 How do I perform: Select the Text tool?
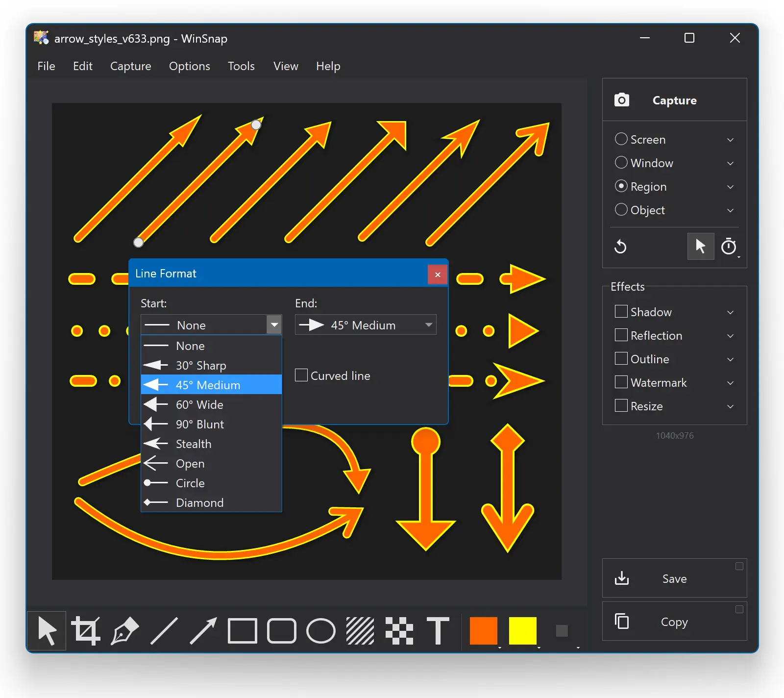[438, 631]
